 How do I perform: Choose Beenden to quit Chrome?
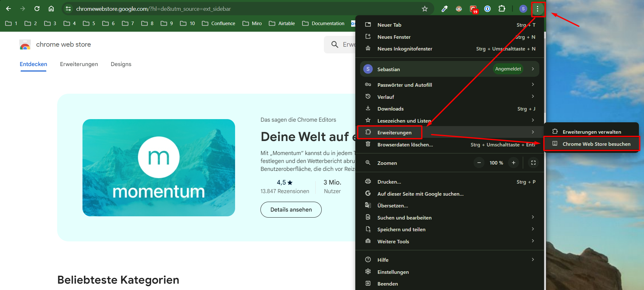coord(450,284)
